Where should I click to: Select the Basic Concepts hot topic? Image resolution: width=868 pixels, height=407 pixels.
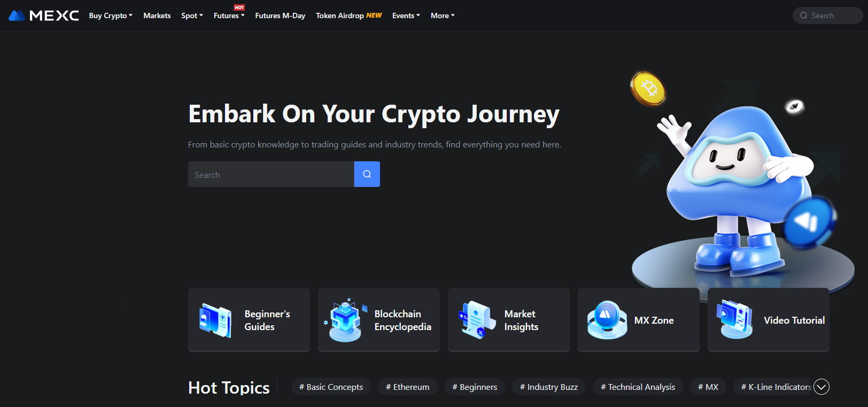(331, 387)
